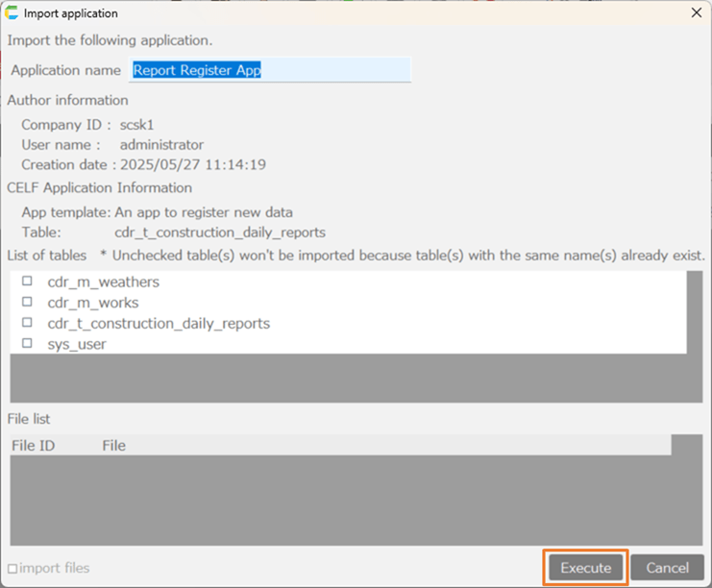Cancel the application import

667,568
